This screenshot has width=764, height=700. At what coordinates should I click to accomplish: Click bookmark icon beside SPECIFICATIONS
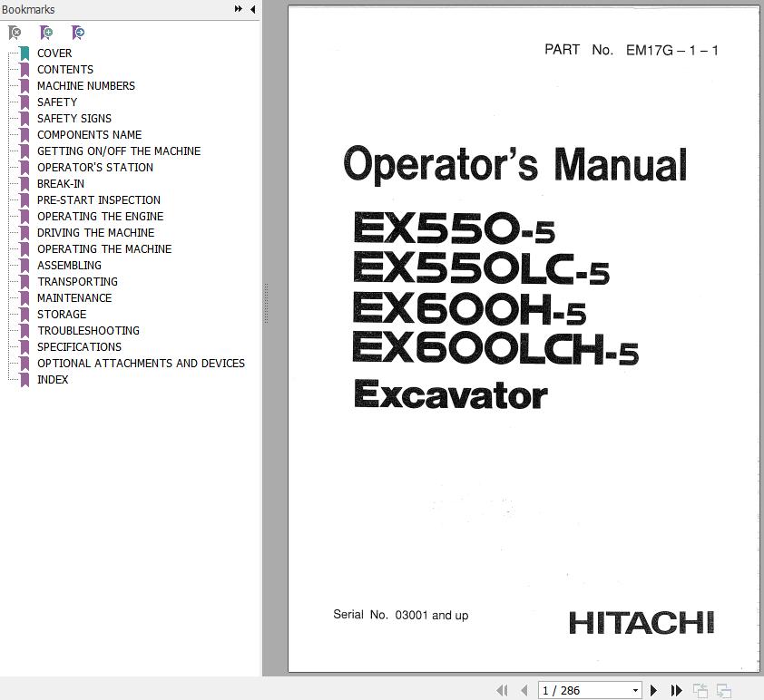coord(24,346)
